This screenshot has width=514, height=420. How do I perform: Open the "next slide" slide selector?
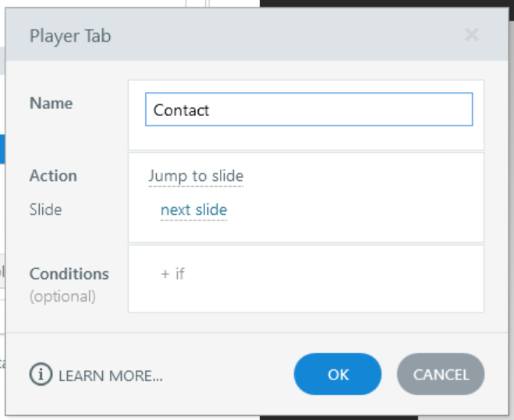click(x=193, y=210)
